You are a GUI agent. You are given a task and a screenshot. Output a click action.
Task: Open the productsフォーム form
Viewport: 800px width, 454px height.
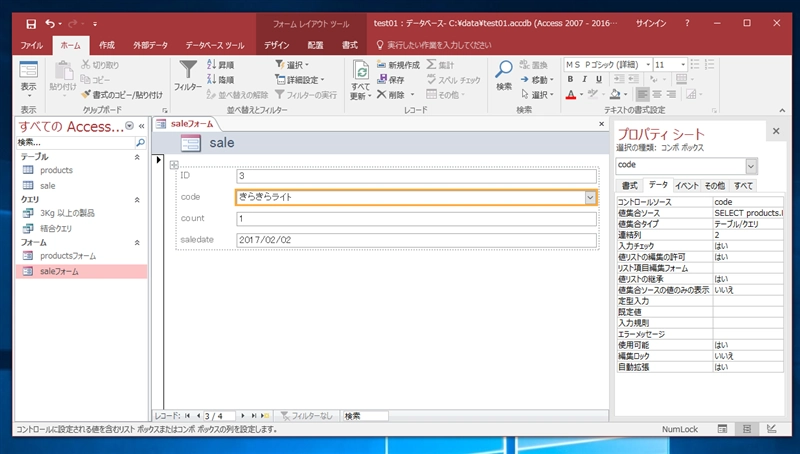(x=68, y=256)
